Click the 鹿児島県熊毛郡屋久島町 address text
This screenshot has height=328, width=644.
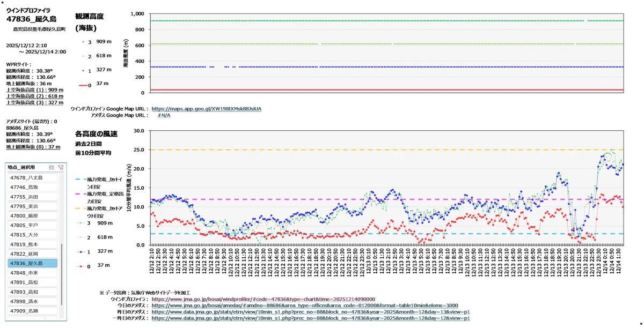coord(39,29)
